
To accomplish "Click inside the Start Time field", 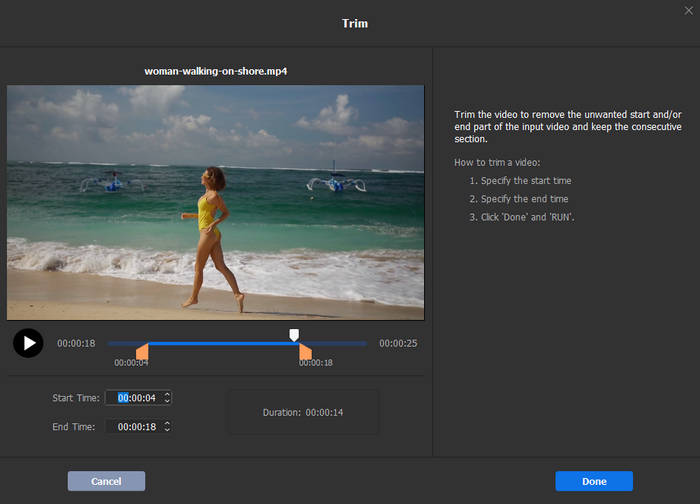I will tap(138, 398).
